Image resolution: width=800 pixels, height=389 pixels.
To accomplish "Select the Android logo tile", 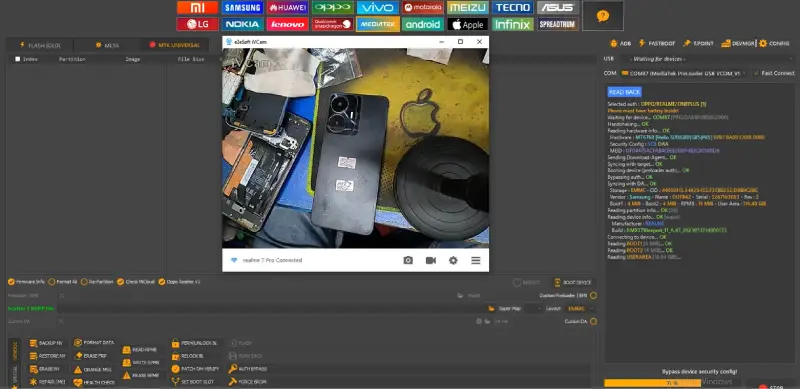I will tap(422, 24).
